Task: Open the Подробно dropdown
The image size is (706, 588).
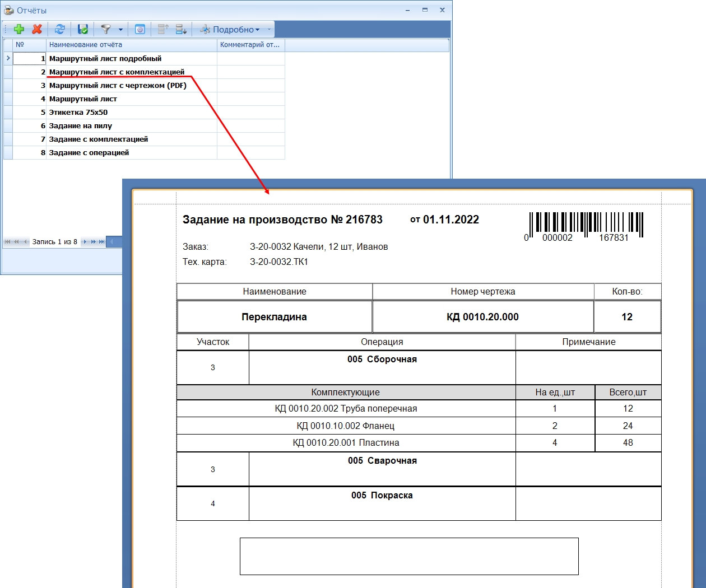Action: pyautogui.click(x=230, y=30)
